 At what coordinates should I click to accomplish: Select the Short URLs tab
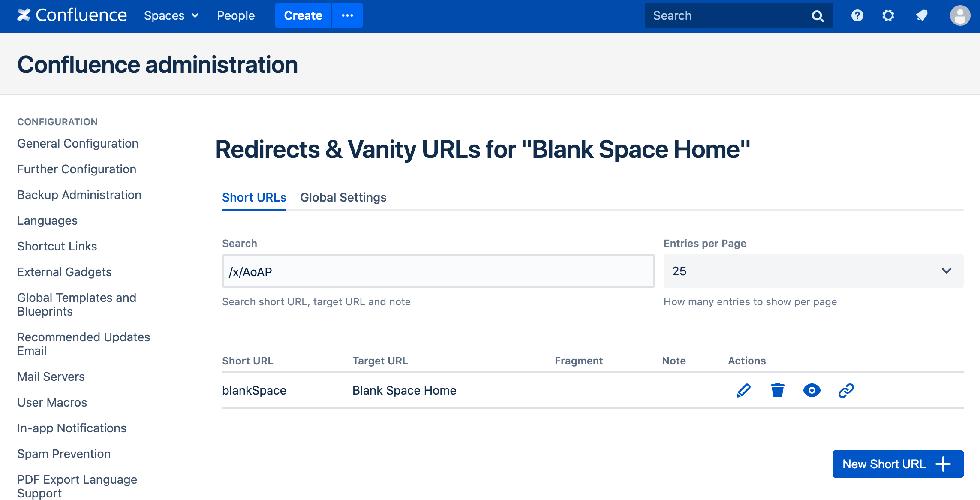[x=254, y=197]
